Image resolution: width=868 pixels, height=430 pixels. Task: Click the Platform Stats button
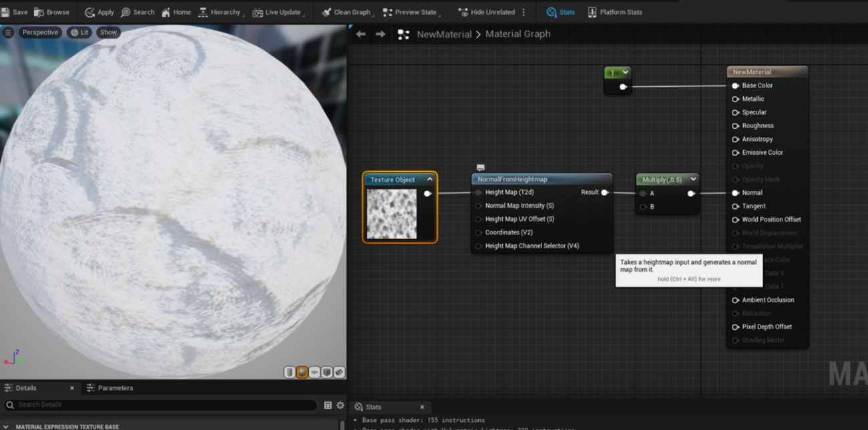(614, 12)
